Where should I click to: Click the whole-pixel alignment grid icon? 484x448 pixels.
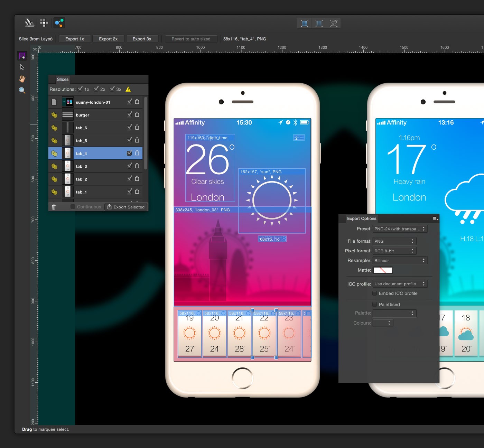(304, 23)
